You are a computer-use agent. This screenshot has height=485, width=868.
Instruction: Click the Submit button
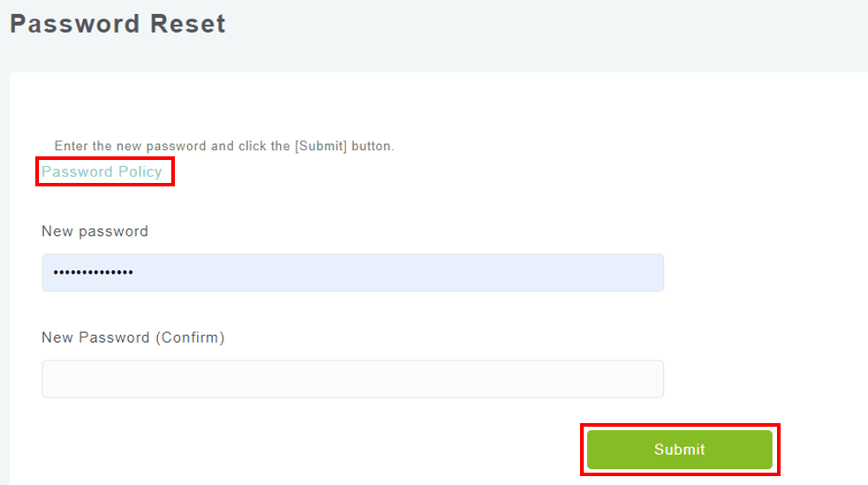click(679, 450)
